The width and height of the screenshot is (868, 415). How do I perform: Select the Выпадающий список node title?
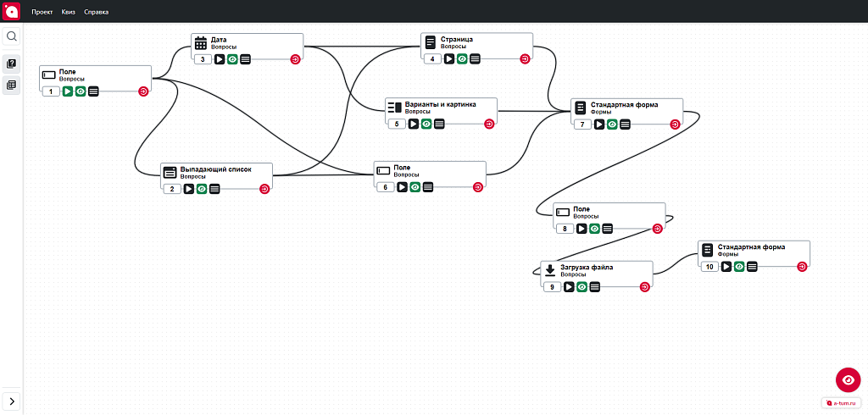[x=216, y=169]
